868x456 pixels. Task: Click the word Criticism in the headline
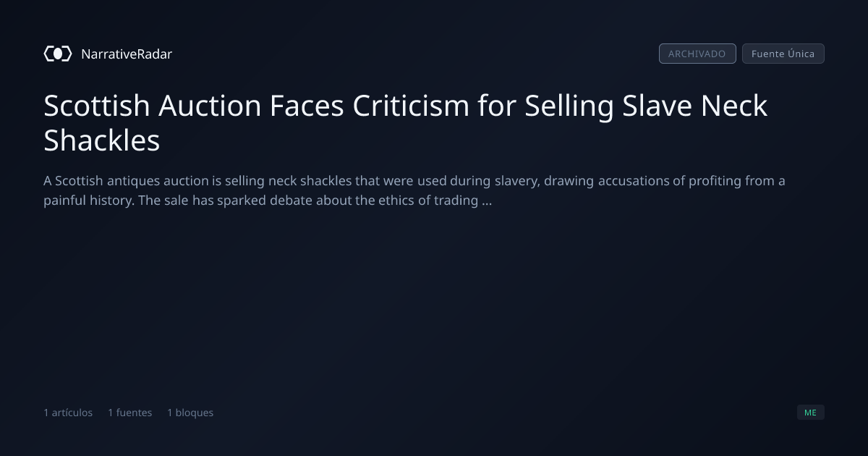[x=411, y=106]
